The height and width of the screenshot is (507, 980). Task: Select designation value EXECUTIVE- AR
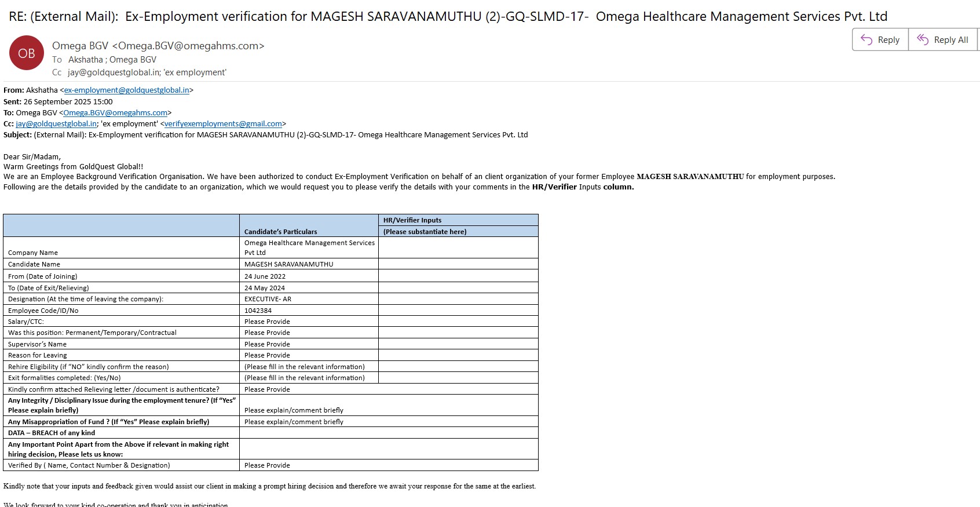pos(268,299)
